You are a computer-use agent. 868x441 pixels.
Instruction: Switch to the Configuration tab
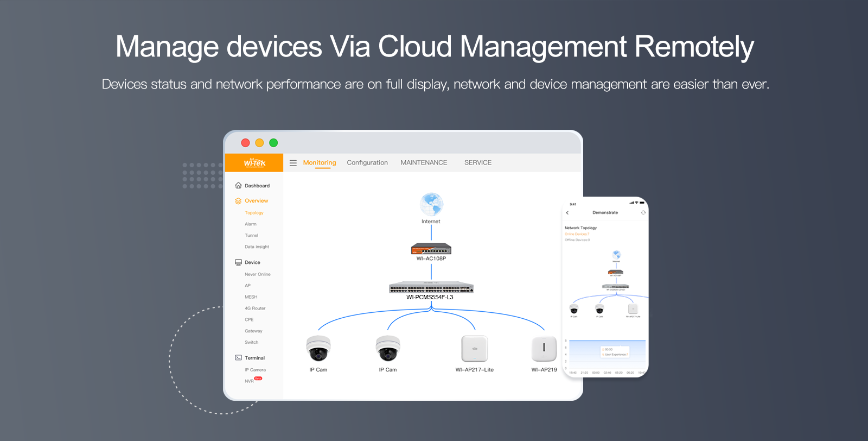(367, 163)
